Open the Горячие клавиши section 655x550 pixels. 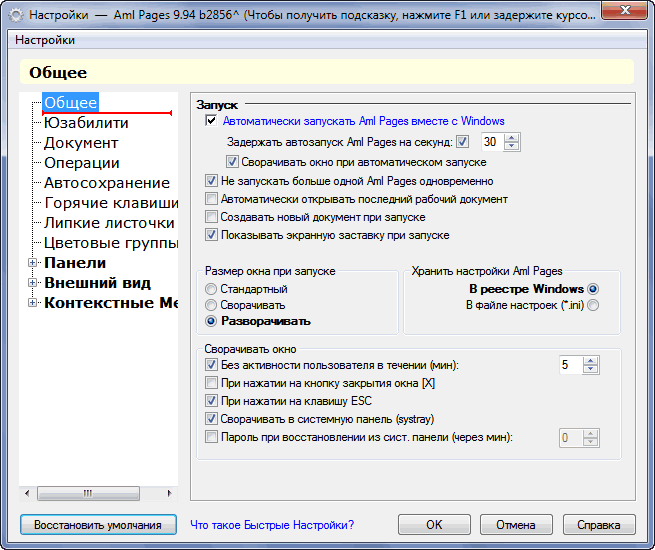tap(111, 203)
